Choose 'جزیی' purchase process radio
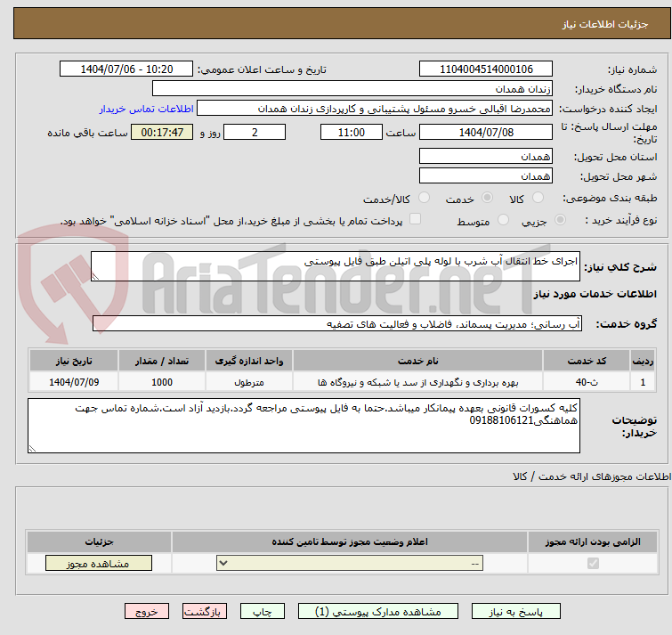 (x=559, y=220)
